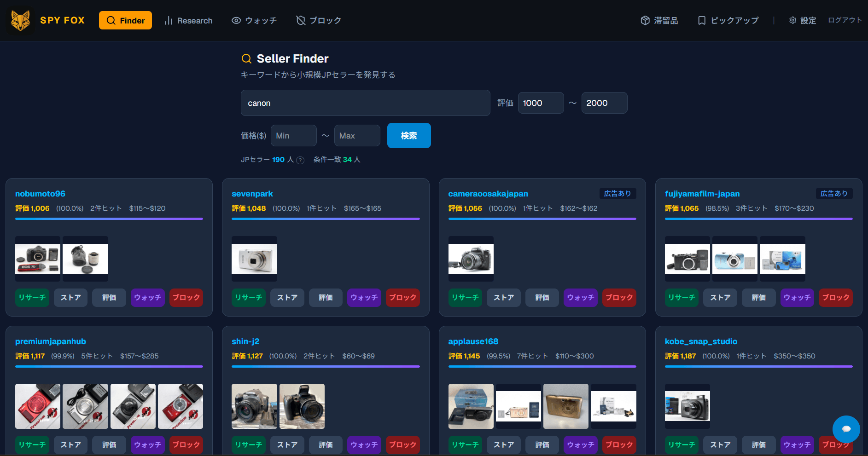Click 広告あり badge on fujiyamafilm-japan
868x456 pixels.
coord(834,194)
